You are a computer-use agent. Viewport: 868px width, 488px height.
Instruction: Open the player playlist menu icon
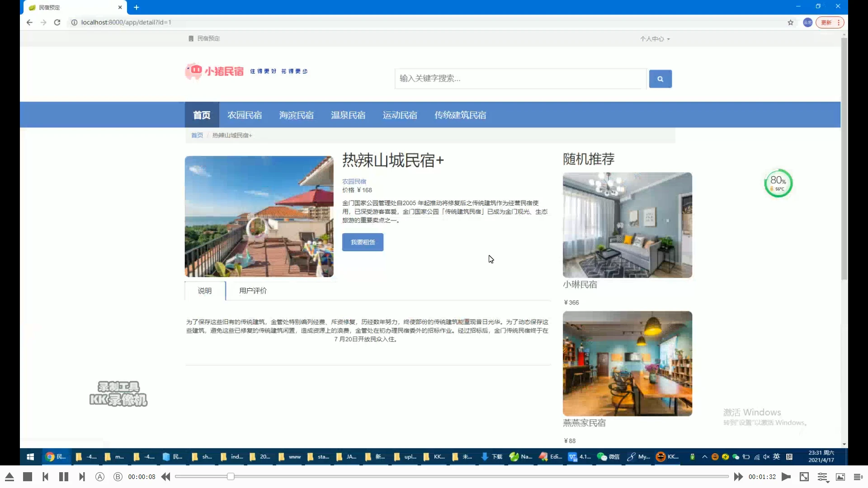(x=858, y=477)
